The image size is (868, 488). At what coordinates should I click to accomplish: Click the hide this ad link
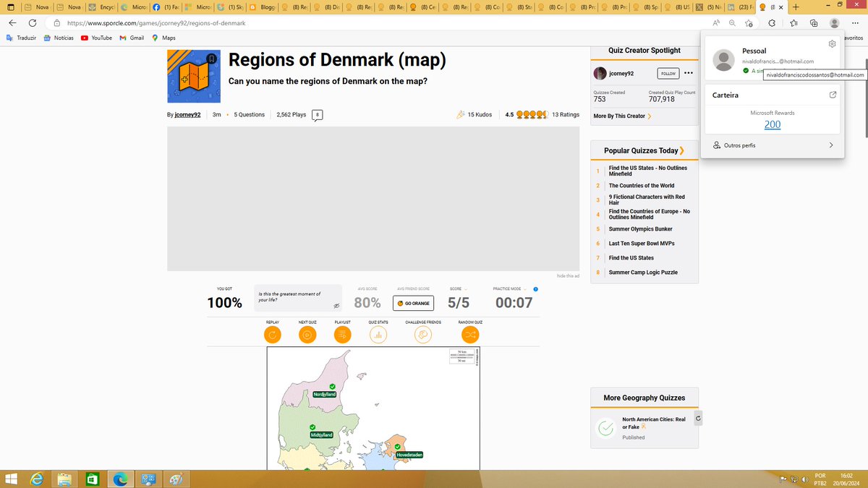point(566,275)
